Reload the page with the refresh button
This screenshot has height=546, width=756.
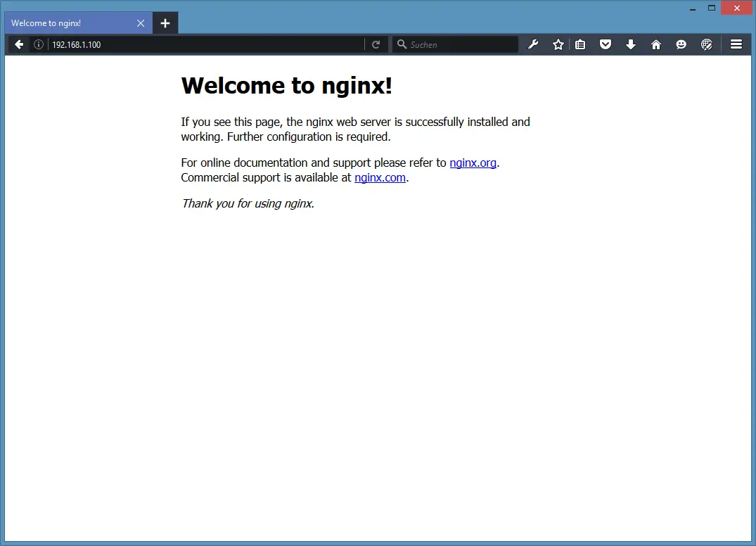click(376, 44)
